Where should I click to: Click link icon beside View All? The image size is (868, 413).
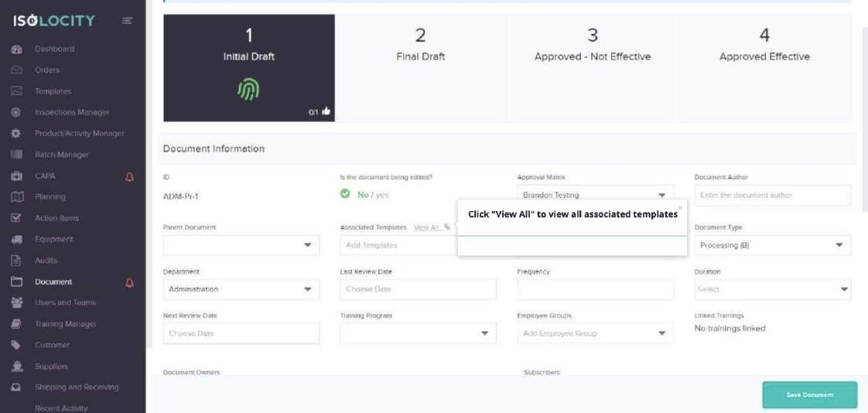(446, 227)
